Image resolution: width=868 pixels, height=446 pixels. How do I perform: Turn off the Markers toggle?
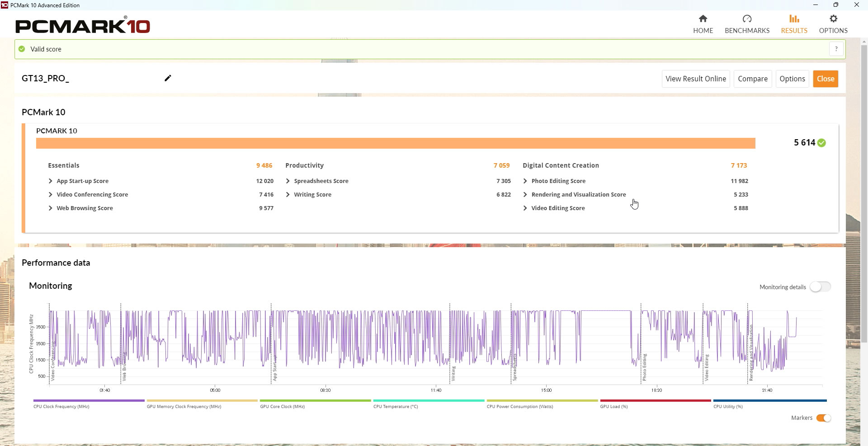coord(823,418)
